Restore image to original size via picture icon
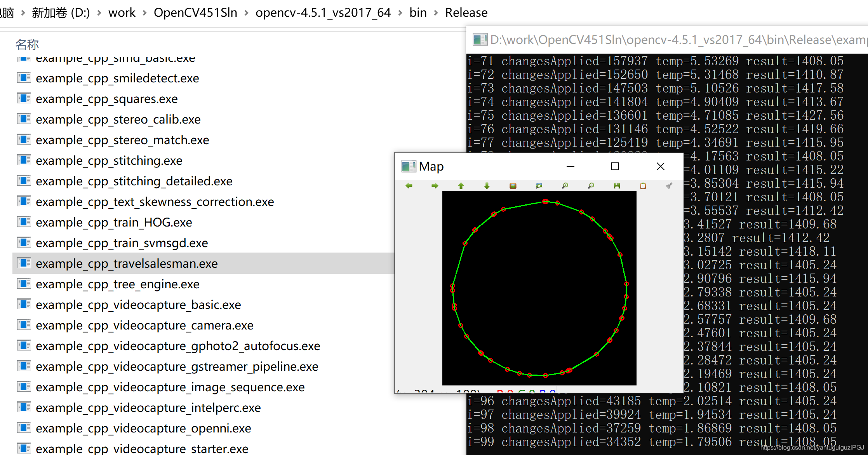The height and width of the screenshot is (455, 868). [x=513, y=186]
